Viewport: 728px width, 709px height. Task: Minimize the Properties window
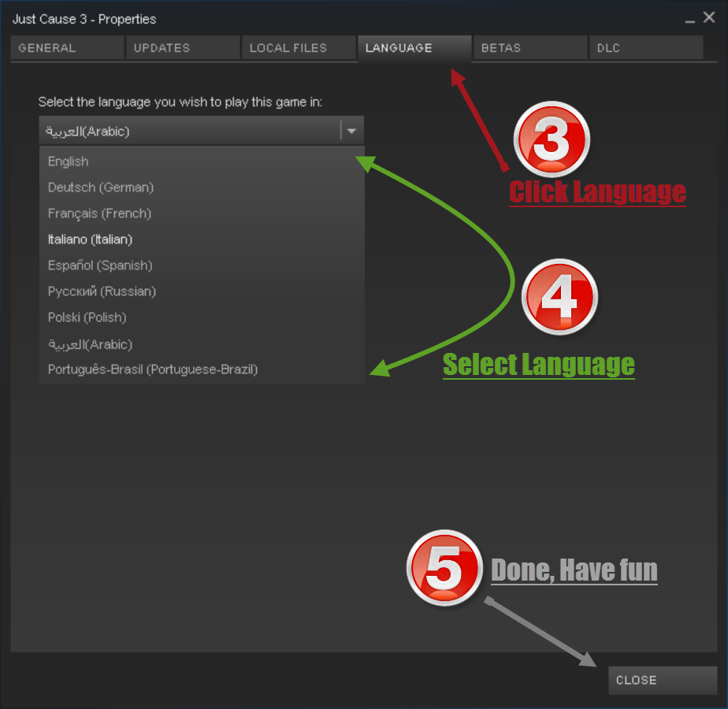click(690, 20)
